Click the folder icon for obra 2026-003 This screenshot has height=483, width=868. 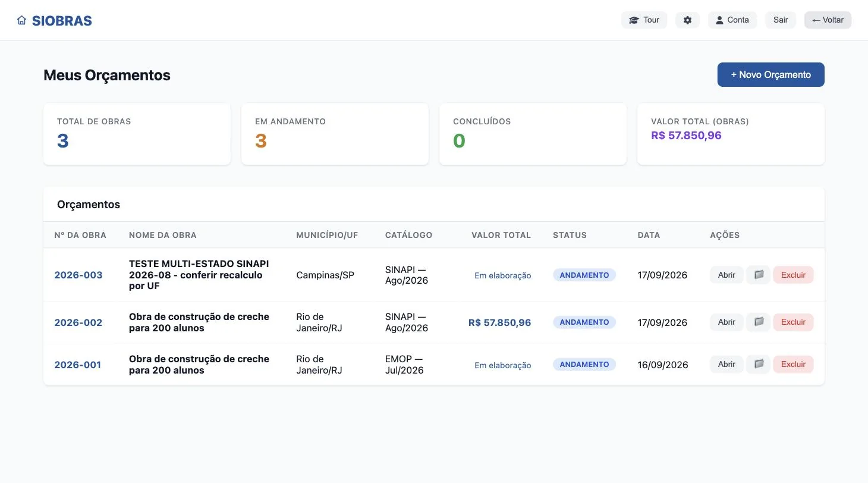(759, 275)
